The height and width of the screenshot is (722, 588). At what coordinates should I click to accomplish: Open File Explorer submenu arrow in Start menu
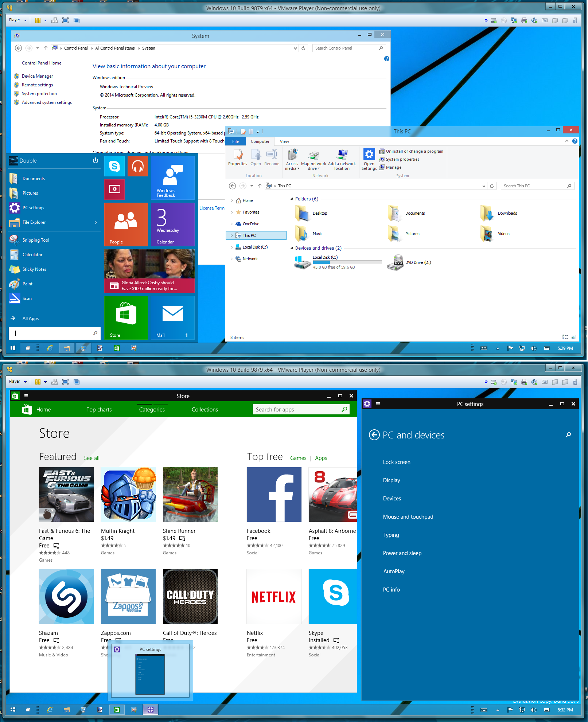click(96, 222)
